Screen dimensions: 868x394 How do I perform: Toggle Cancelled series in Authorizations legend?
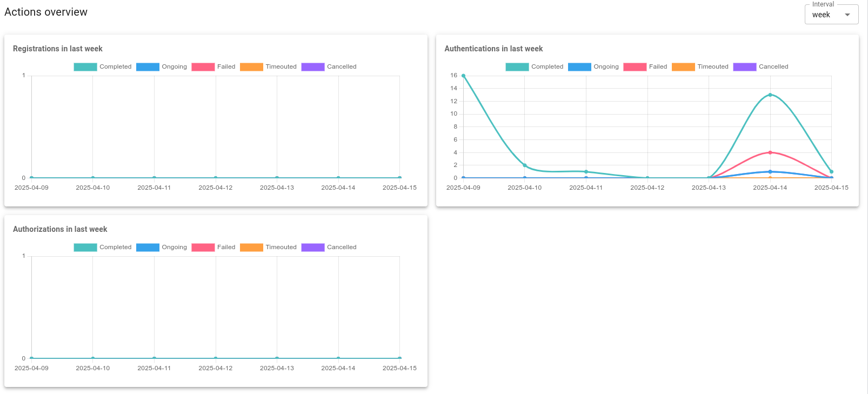313,248
